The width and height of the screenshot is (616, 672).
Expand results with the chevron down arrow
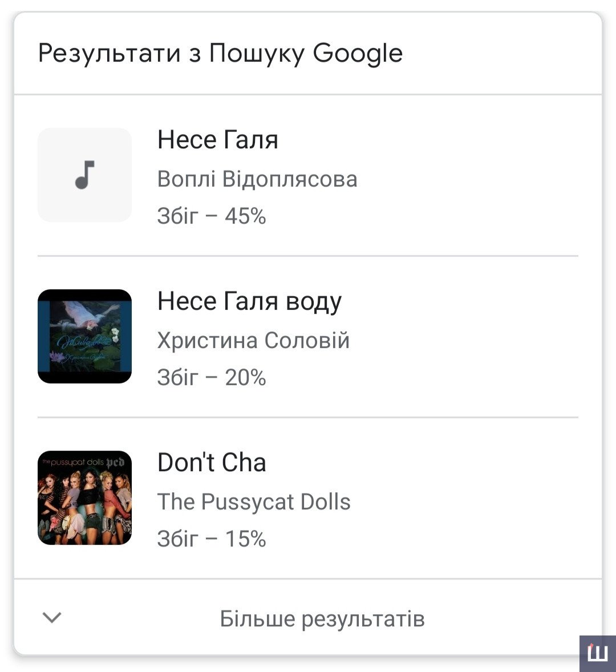click(52, 618)
